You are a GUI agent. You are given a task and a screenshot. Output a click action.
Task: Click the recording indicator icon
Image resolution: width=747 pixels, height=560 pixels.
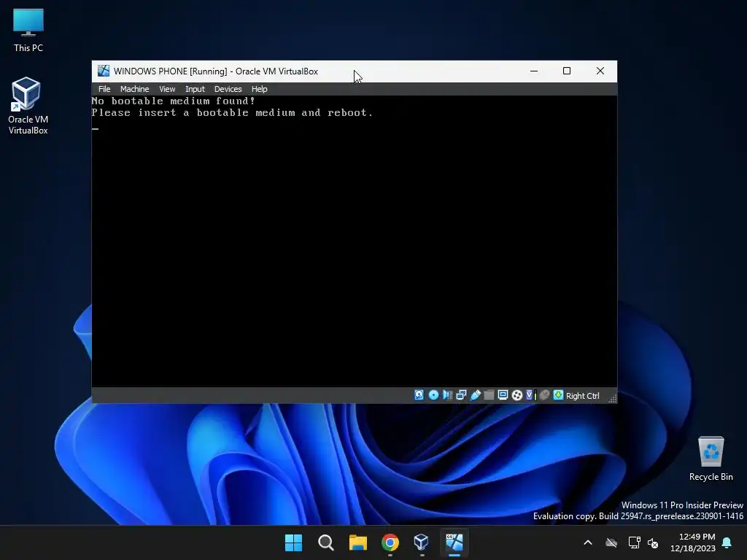tap(517, 394)
